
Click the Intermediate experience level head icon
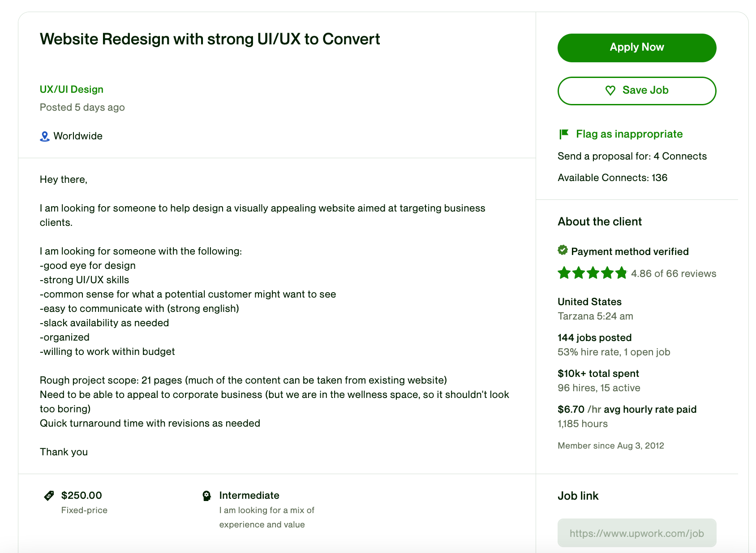tap(206, 496)
